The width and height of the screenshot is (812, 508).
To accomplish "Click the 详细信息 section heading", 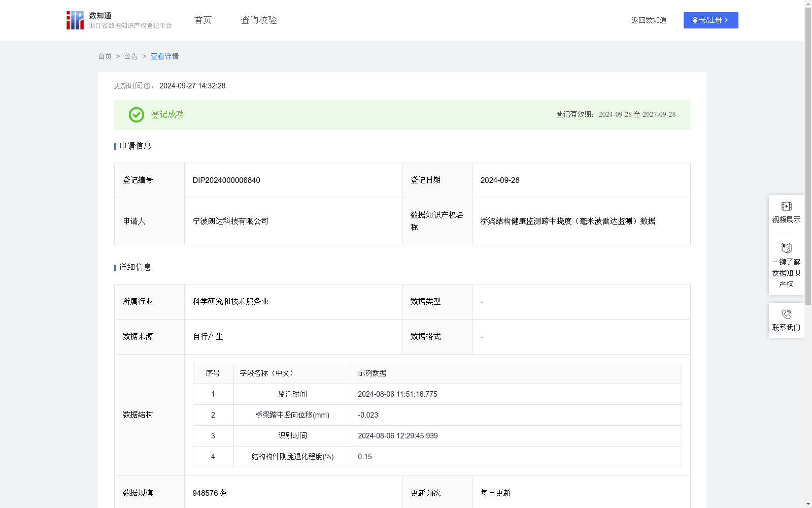I will coord(136,268).
